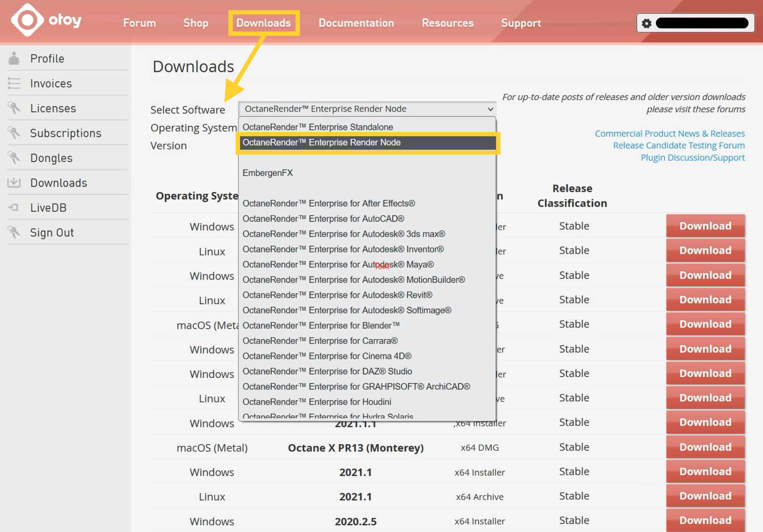Image resolution: width=763 pixels, height=532 pixels.
Task: Click the Licenses key icon
Action: click(14, 108)
